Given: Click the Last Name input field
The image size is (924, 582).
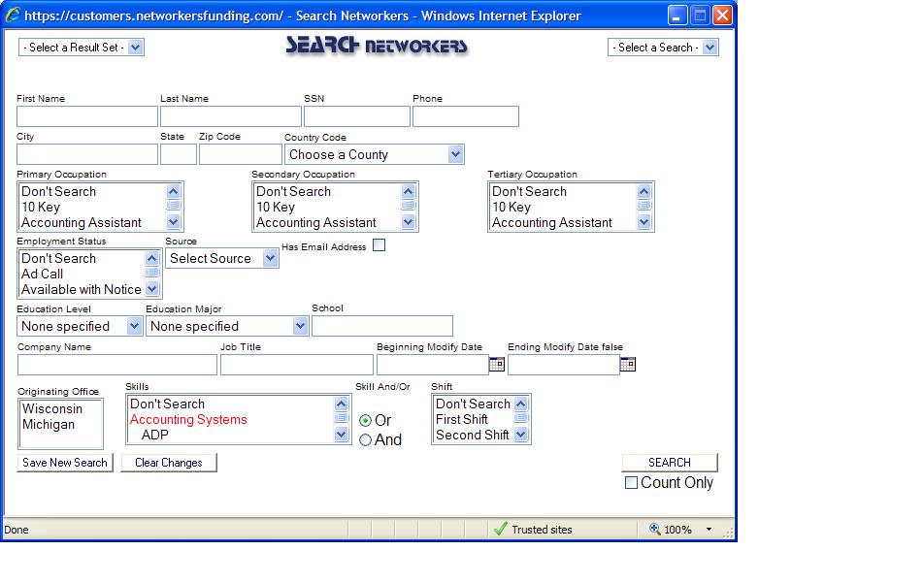Looking at the screenshot, I should (x=231, y=116).
